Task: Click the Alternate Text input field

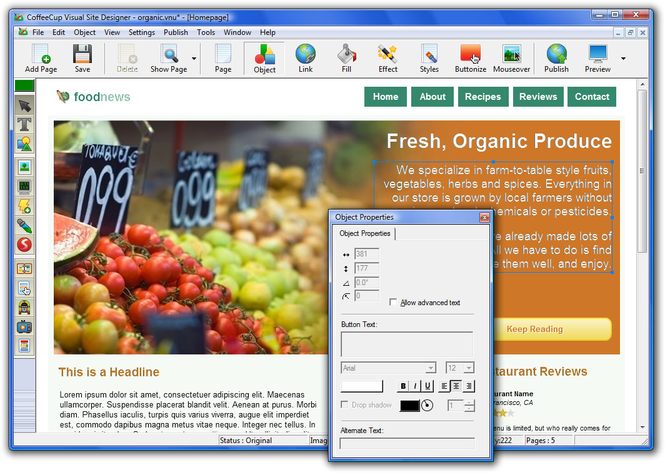Action: click(407, 444)
